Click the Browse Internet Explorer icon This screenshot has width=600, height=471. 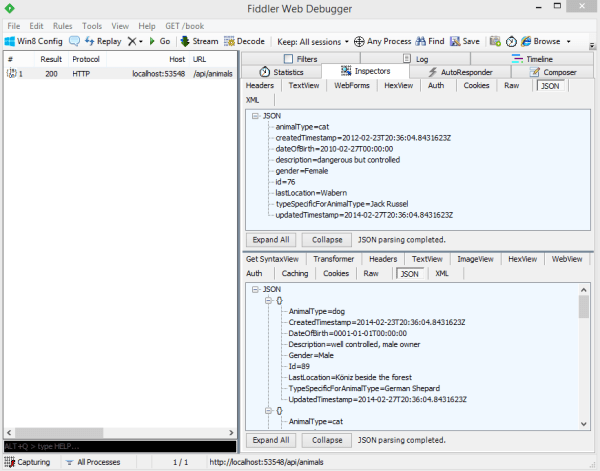tap(526, 41)
